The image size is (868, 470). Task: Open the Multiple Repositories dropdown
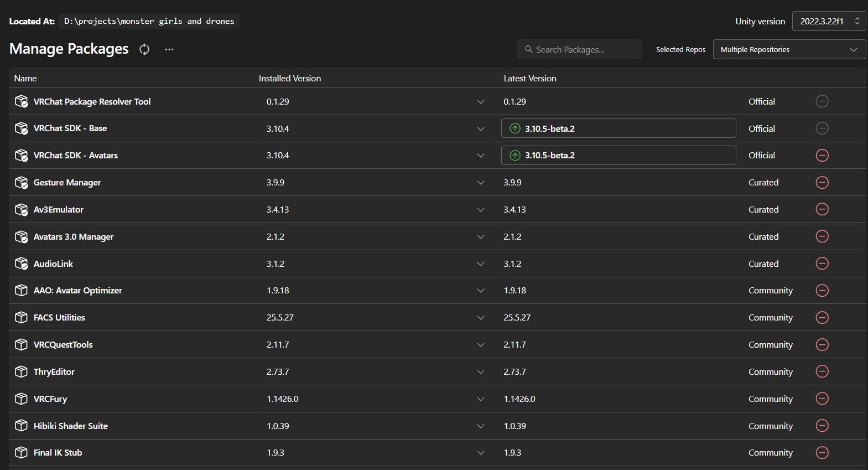coord(789,49)
